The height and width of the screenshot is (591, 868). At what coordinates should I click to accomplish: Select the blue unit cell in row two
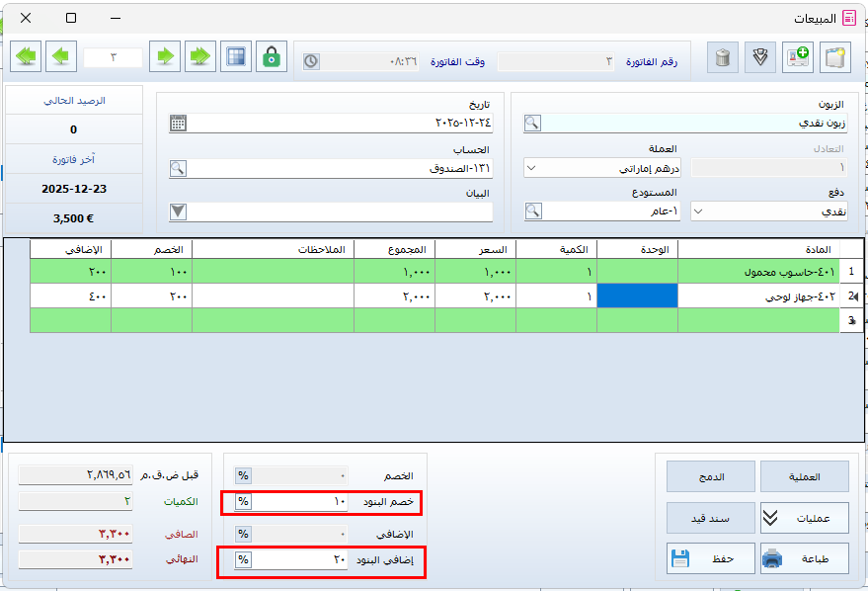(638, 295)
